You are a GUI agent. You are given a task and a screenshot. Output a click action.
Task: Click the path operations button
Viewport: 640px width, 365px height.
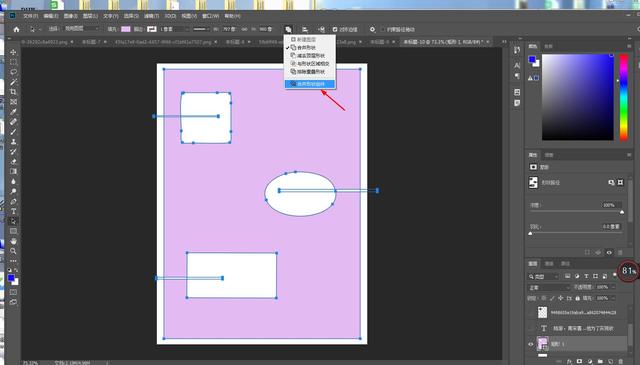click(288, 29)
